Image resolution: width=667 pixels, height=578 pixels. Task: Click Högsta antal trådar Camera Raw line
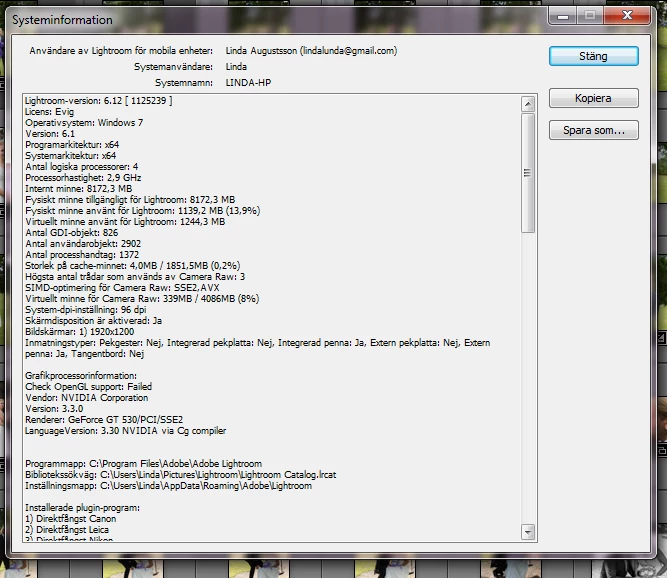click(x=135, y=277)
